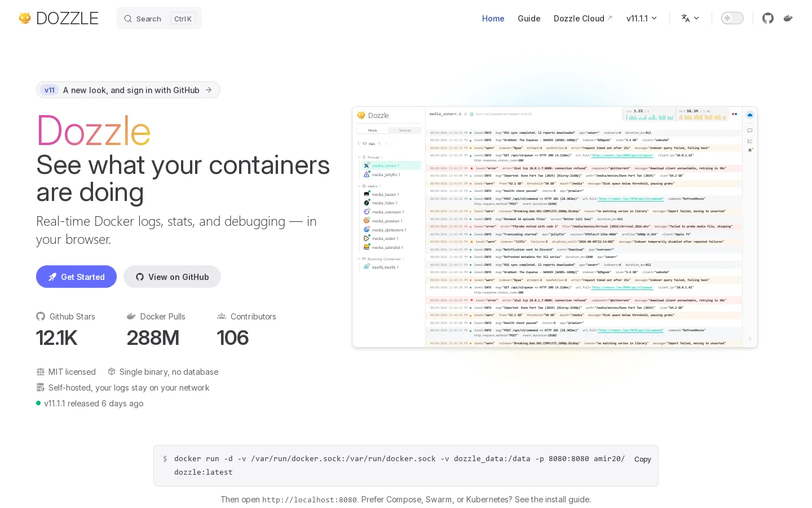Open the GitHub repository icon in header
This screenshot has width=812, height=508.
(768, 19)
